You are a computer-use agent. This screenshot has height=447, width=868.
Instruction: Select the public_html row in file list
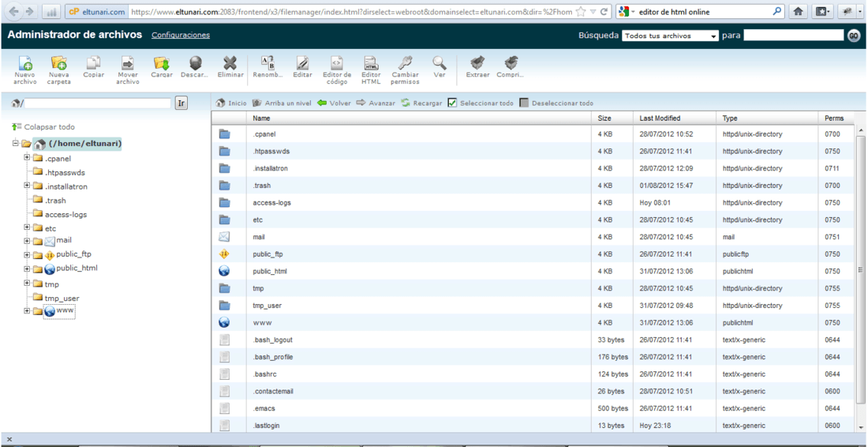point(533,272)
